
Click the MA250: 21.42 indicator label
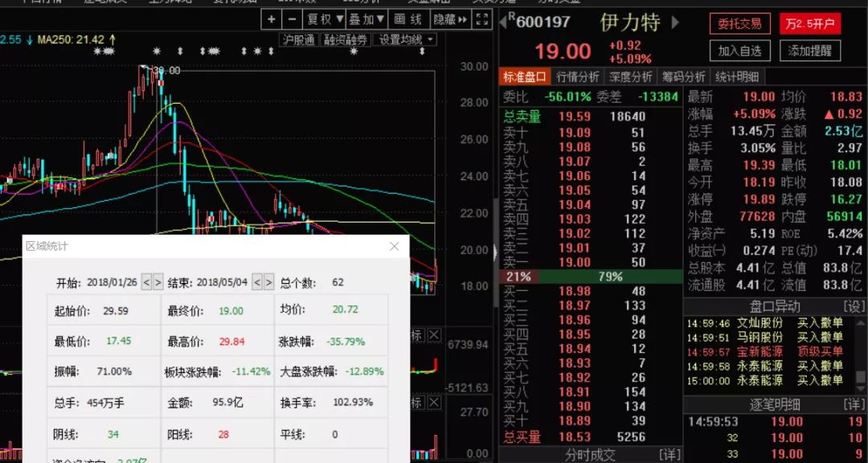click(x=76, y=39)
